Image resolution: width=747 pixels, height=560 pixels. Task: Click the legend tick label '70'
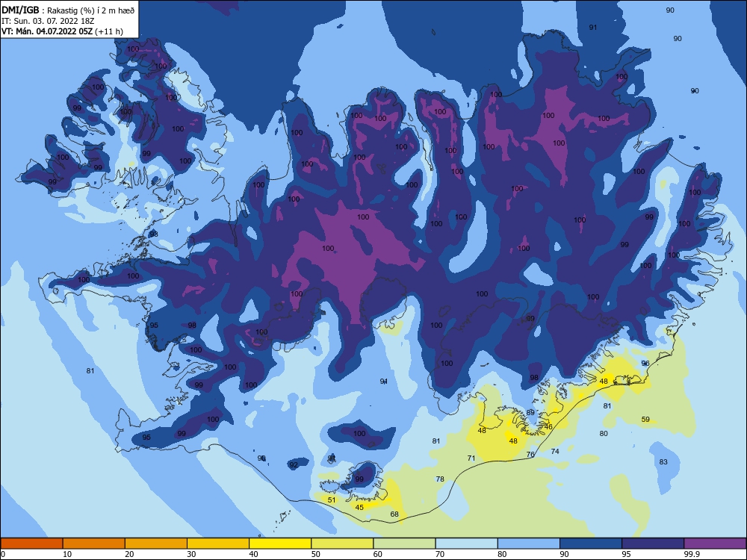click(x=440, y=554)
